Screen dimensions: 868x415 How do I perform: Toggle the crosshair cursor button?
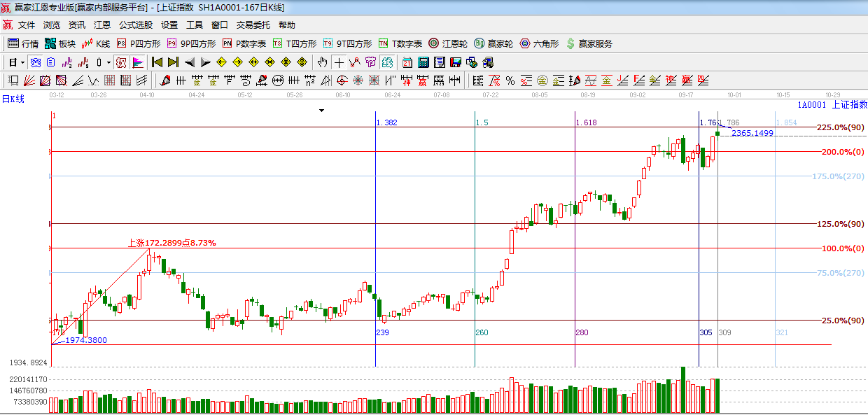click(339, 62)
